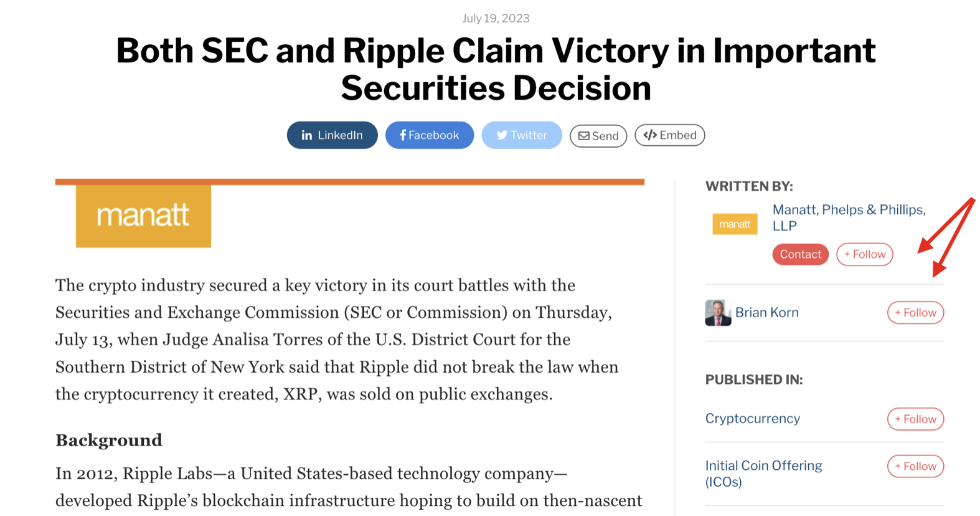Click the Facebook 'f' logo icon
Screen dimensions: 980x516
(x=403, y=135)
